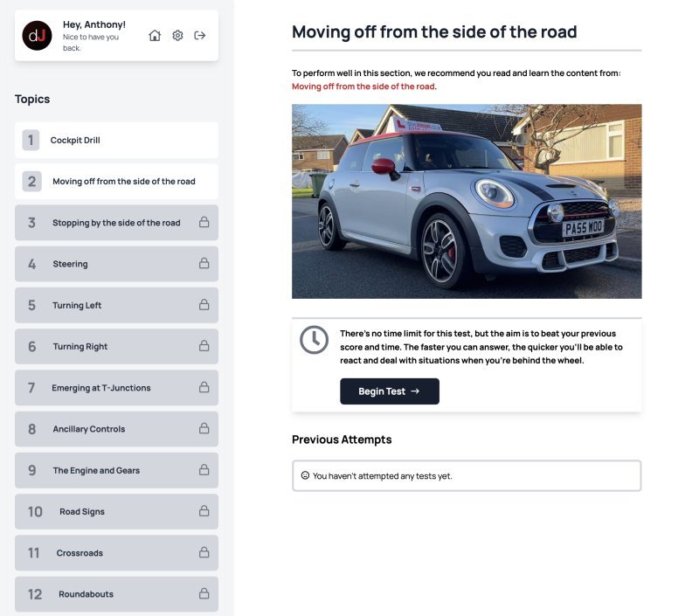Viewport: 699px width, 616px height.
Task: Click the lock icon on Steering
Action: pyautogui.click(x=204, y=264)
